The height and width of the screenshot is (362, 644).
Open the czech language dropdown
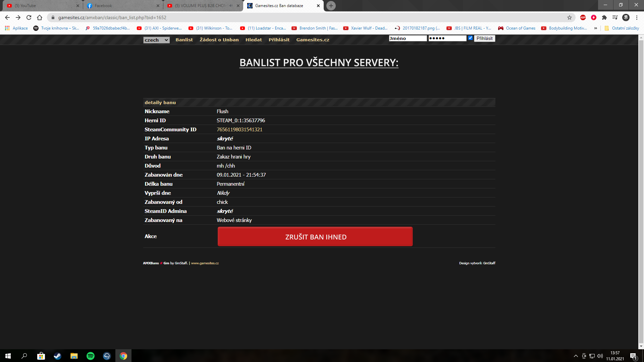point(156,40)
